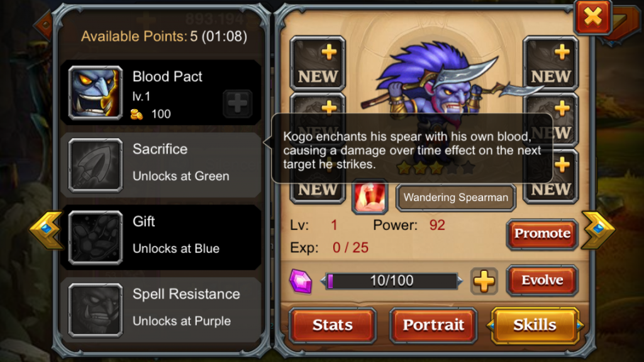Screen dimensions: 644x362
Task: Switch to the Portrait tab
Action: [433, 326]
